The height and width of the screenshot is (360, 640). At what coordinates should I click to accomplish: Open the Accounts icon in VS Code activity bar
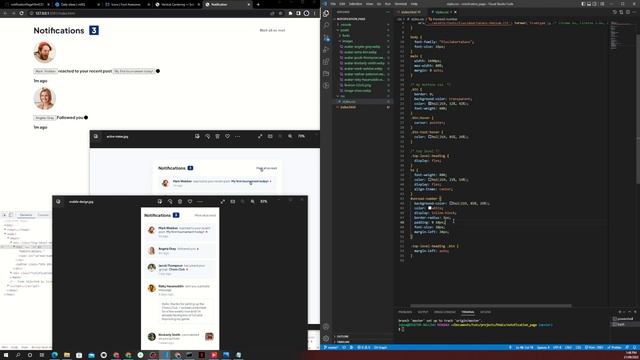(326, 327)
